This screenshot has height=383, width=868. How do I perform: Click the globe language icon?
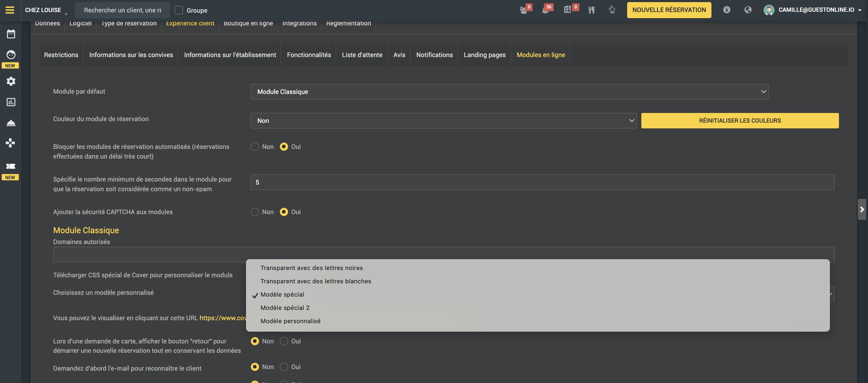(748, 10)
